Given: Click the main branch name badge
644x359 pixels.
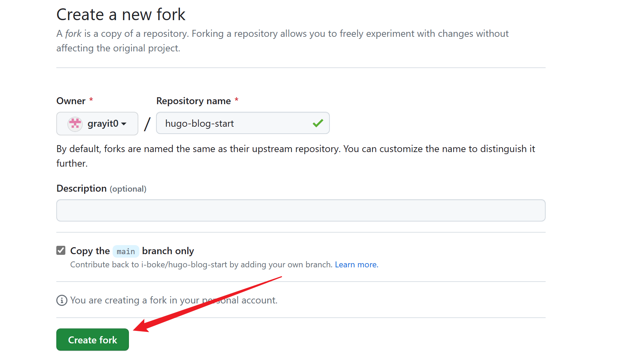Looking at the screenshot, I should pyautogui.click(x=126, y=251).
